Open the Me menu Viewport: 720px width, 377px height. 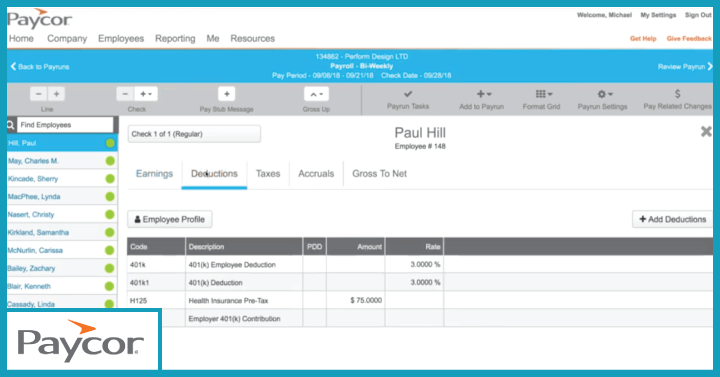[213, 39]
